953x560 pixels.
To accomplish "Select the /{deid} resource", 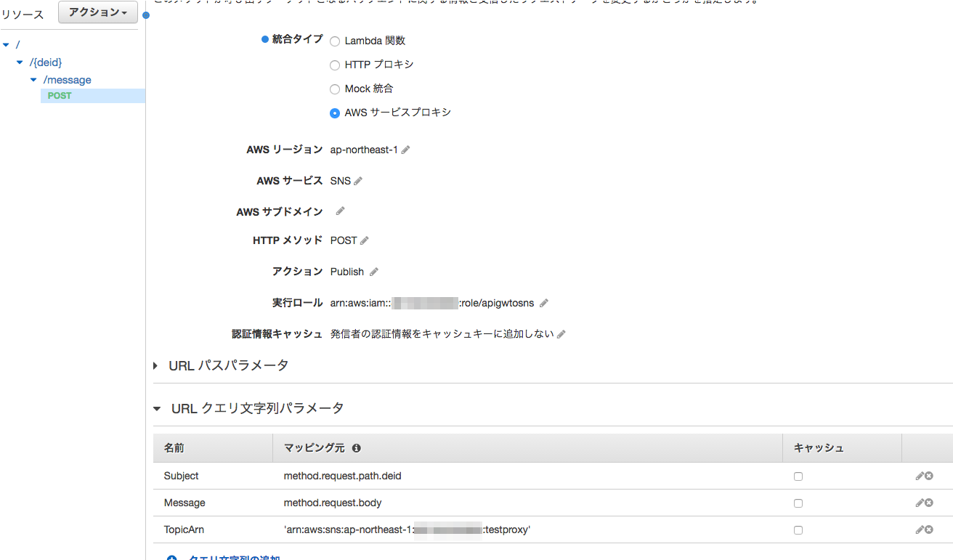I will tap(46, 62).
